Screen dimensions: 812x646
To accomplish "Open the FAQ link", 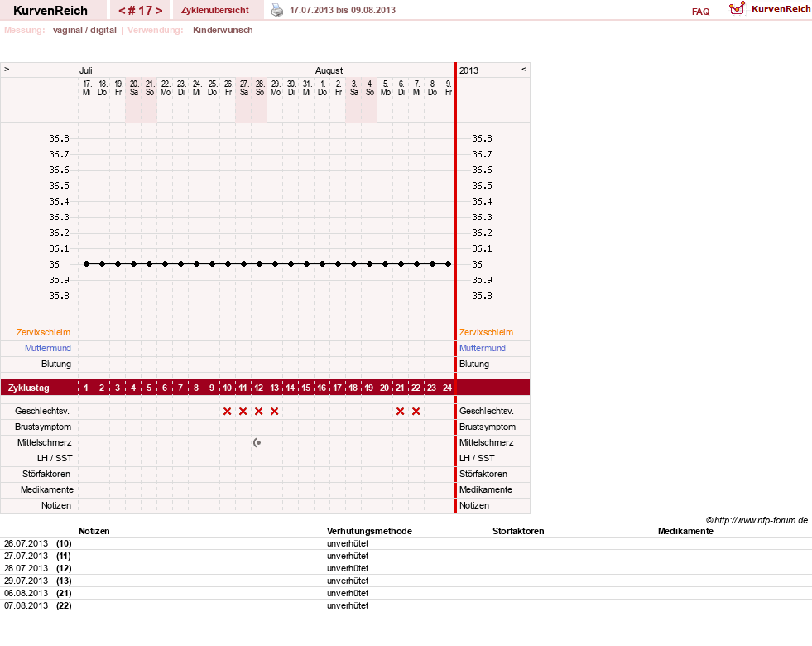I will 700,12.
